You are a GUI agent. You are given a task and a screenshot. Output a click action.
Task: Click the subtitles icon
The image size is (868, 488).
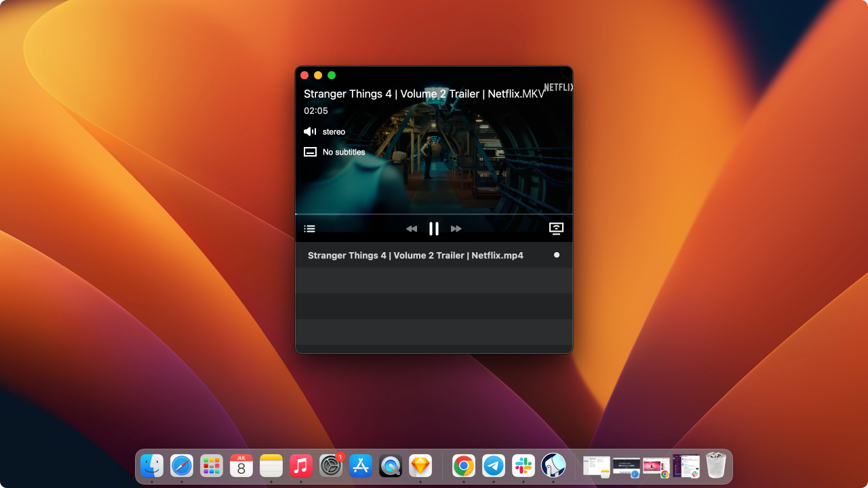(310, 152)
